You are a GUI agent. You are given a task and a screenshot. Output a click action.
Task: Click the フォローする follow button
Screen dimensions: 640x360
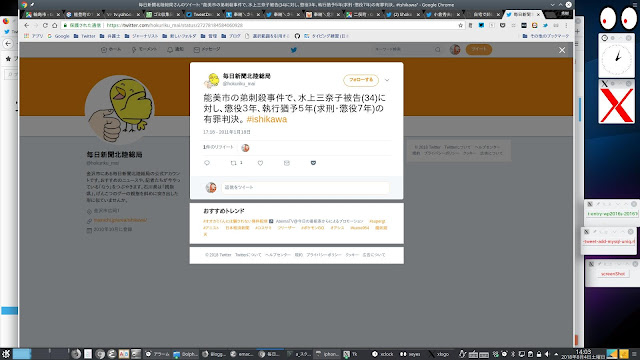click(x=361, y=80)
